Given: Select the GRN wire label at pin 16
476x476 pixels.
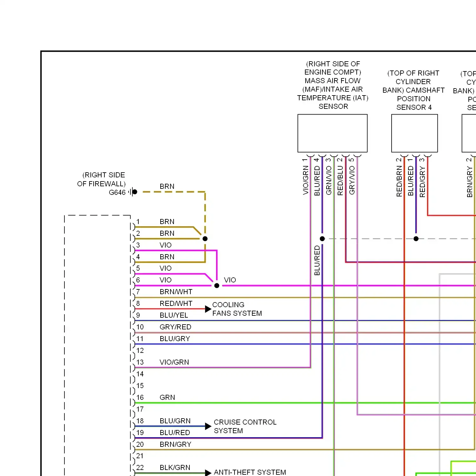Looking at the screenshot, I should [167, 397].
